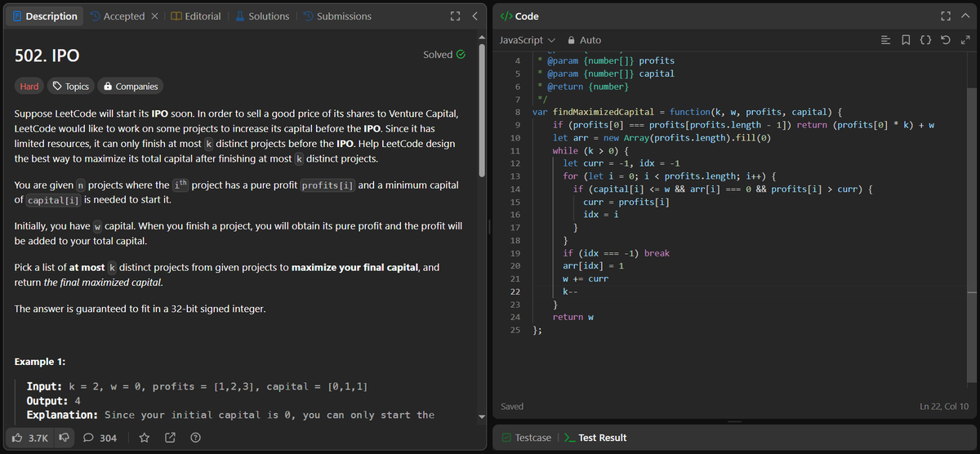This screenshot has width=980, height=454.
Task: Like the problem with thumbs up 3.7K
Action: pos(32,438)
